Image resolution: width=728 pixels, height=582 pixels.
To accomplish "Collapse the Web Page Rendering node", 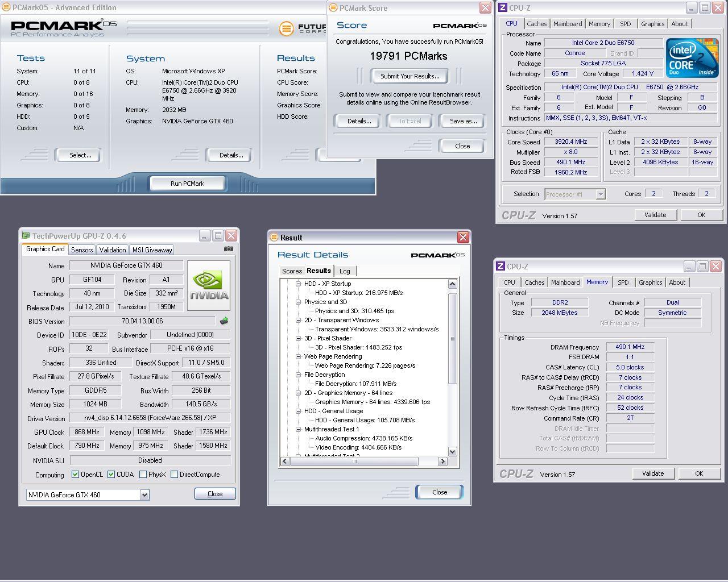I will [x=298, y=356].
